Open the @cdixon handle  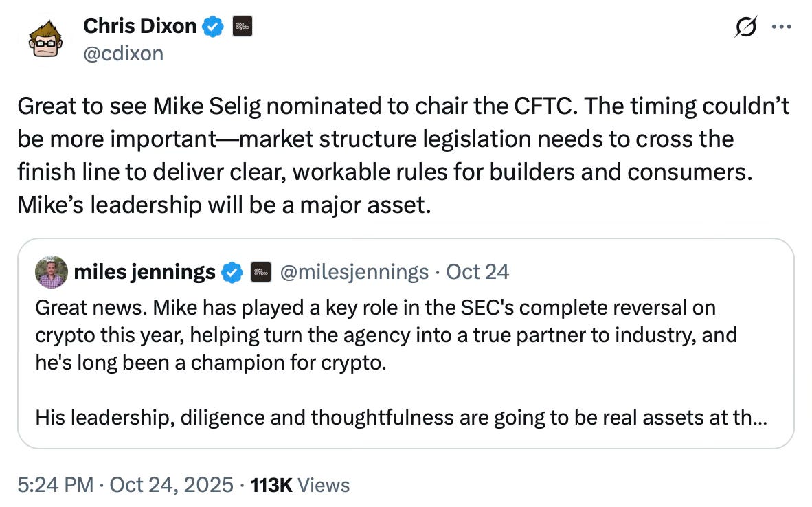pos(123,53)
